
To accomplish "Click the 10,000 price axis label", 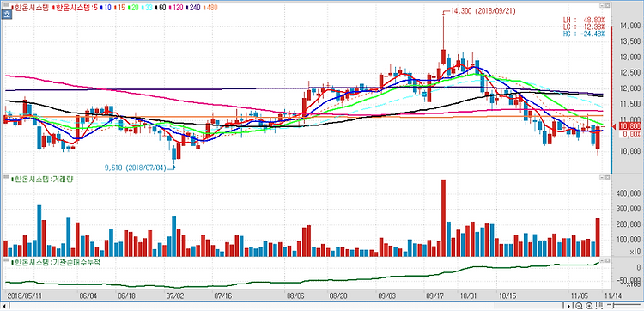I will (631, 151).
